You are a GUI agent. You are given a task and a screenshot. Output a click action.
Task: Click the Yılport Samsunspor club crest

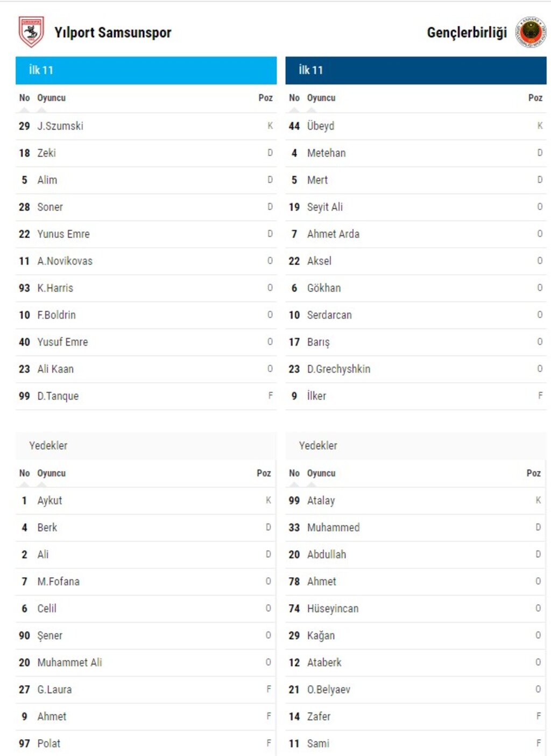click(x=31, y=32)
